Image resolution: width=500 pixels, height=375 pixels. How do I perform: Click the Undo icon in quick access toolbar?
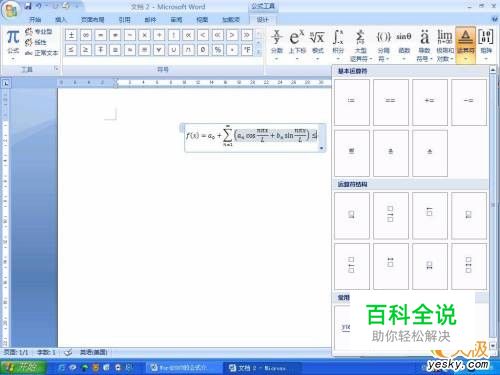[x=38, y=6]
